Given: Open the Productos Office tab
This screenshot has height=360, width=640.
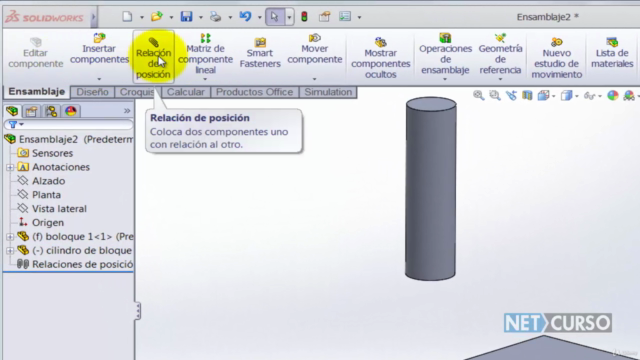Looking at the screenshot, I should point(254,92).
